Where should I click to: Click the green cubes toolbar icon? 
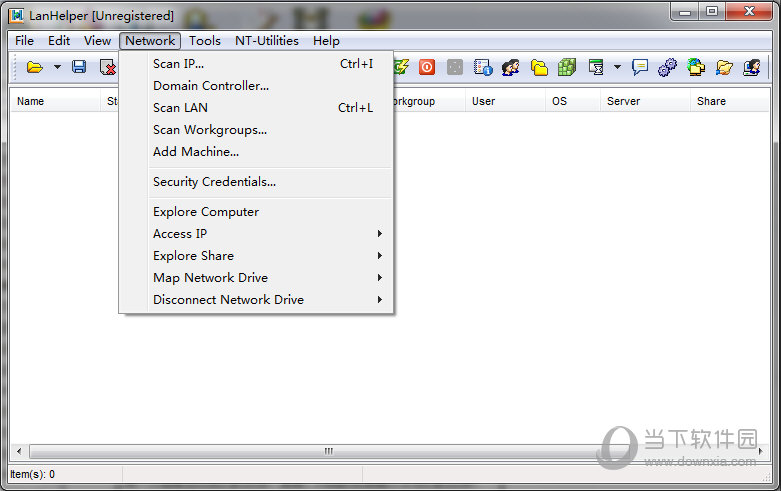[567, 67]
